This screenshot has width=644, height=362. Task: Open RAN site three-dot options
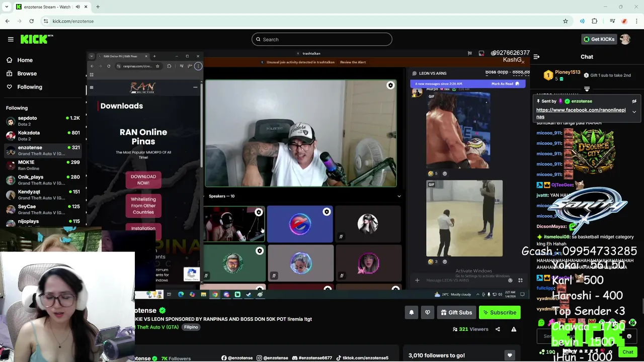click(x=195, y=87)
